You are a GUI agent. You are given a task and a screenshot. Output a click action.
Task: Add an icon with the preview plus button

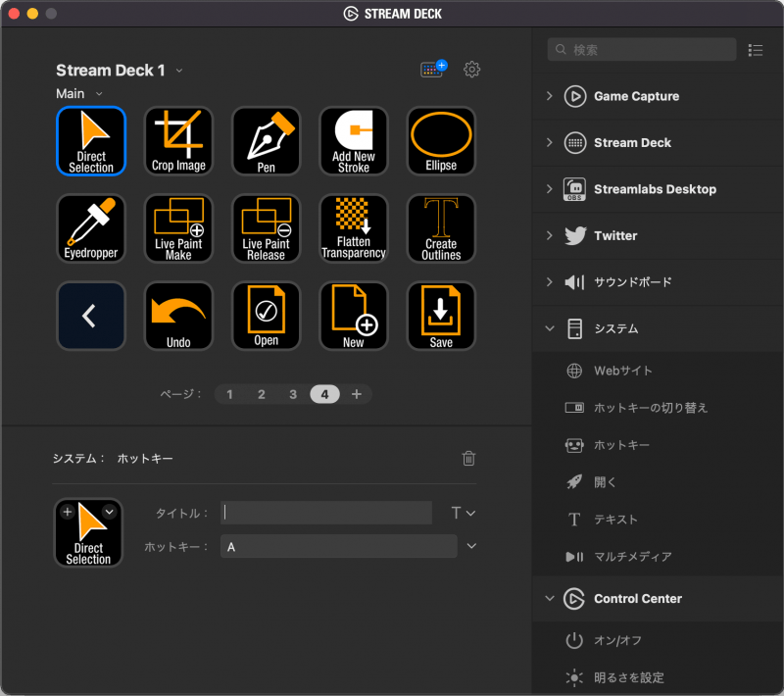coord(68,512)
